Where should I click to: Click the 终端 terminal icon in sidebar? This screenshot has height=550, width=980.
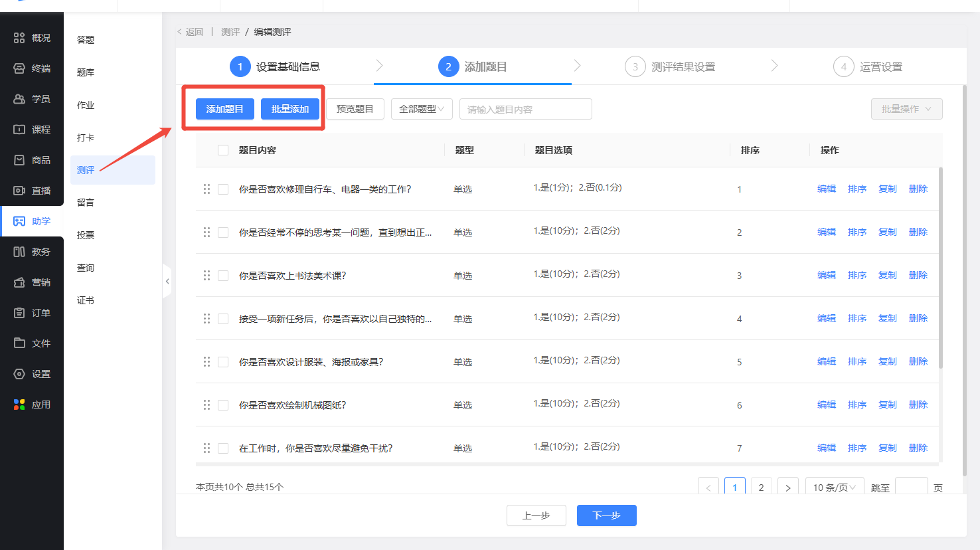click(x=19, y=68)
